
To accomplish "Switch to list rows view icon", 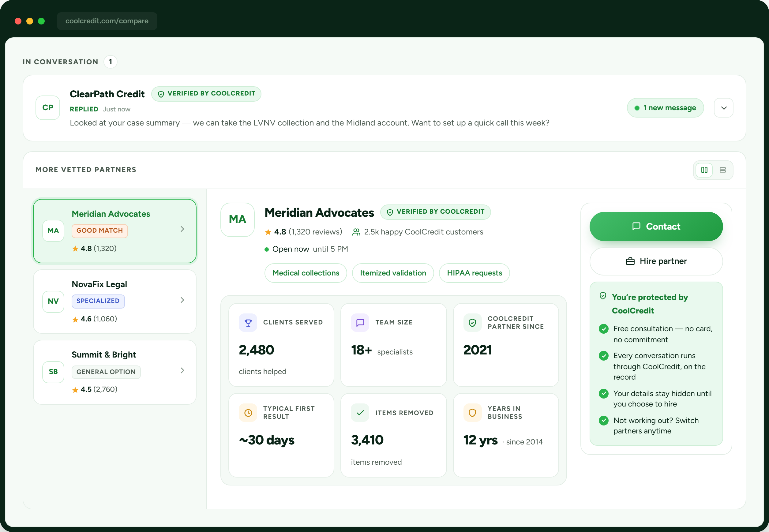I will tap(722, 170).
